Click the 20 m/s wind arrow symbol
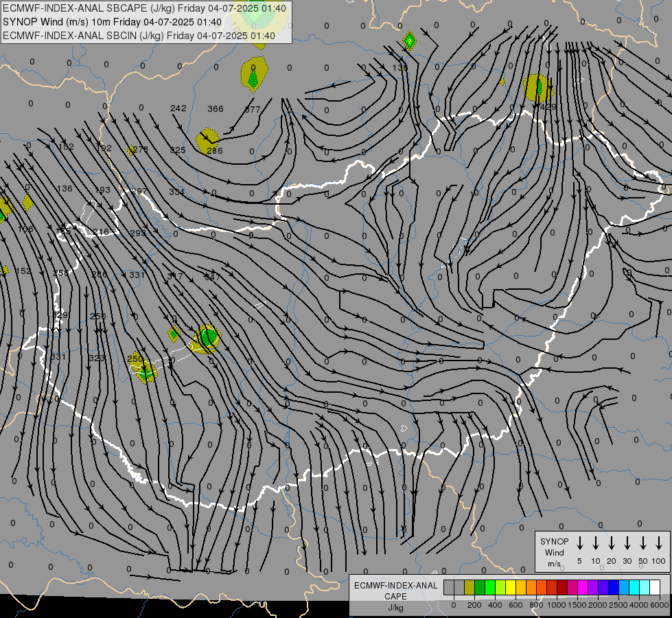The width and height of the screenshot is (672, 618). [611, 543]
